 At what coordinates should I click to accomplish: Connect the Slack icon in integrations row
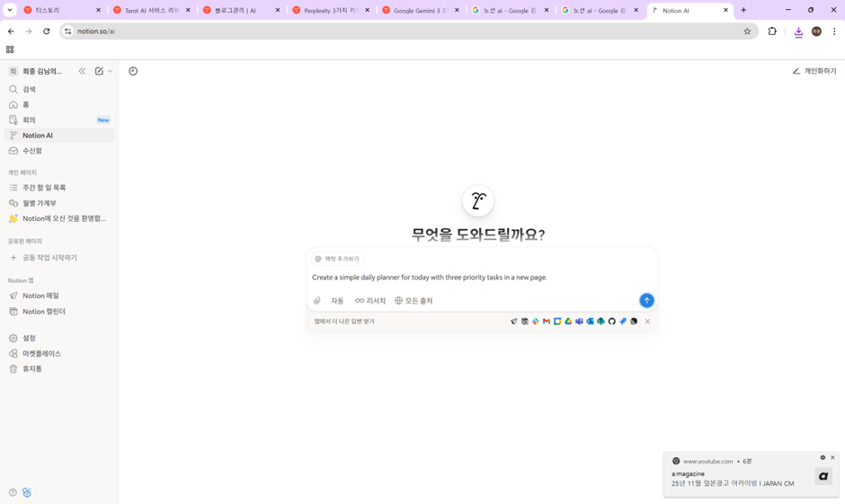click(x=535, y=322)
